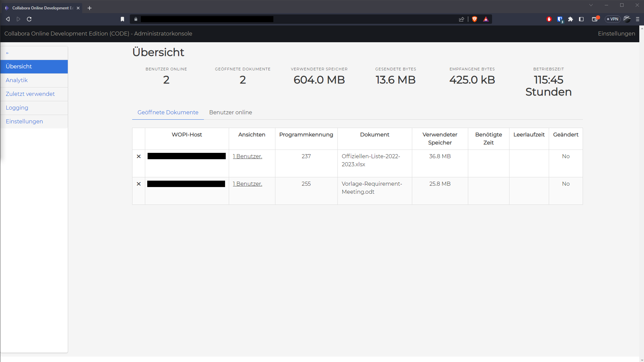
Task: Toggle the sidebar panel icon in the toolbar
Action: click(x=581, y=19)
